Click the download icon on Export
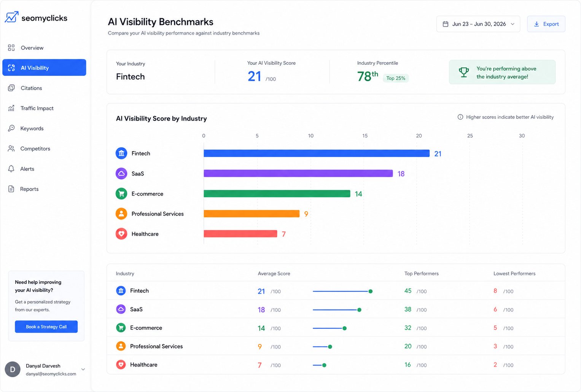 (x=536, y=24)
